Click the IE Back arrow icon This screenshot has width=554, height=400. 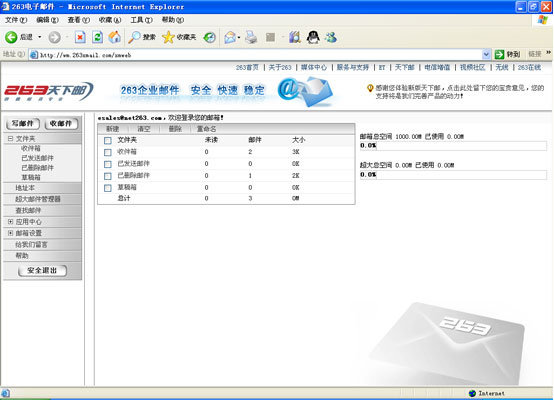11,37
